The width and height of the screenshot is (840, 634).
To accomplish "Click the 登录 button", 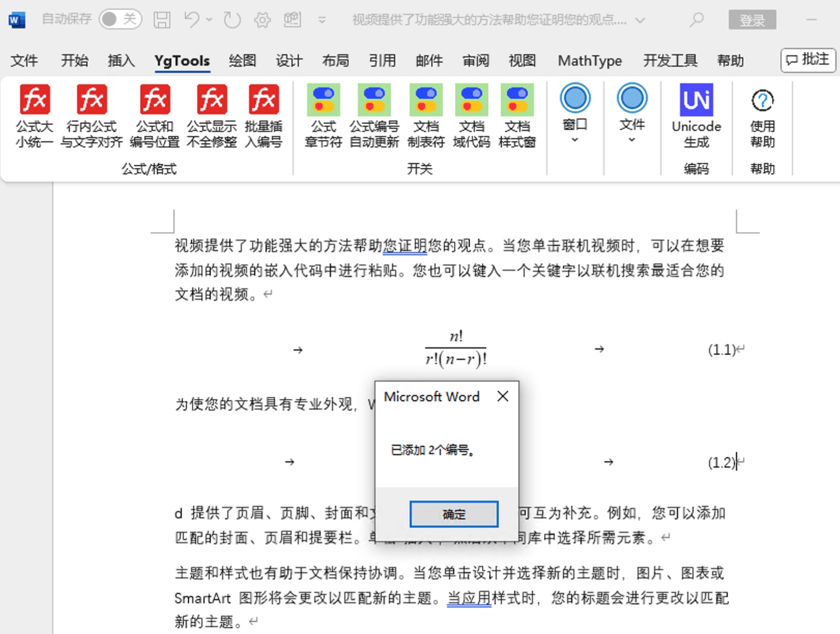I will (x=752, y=20).
